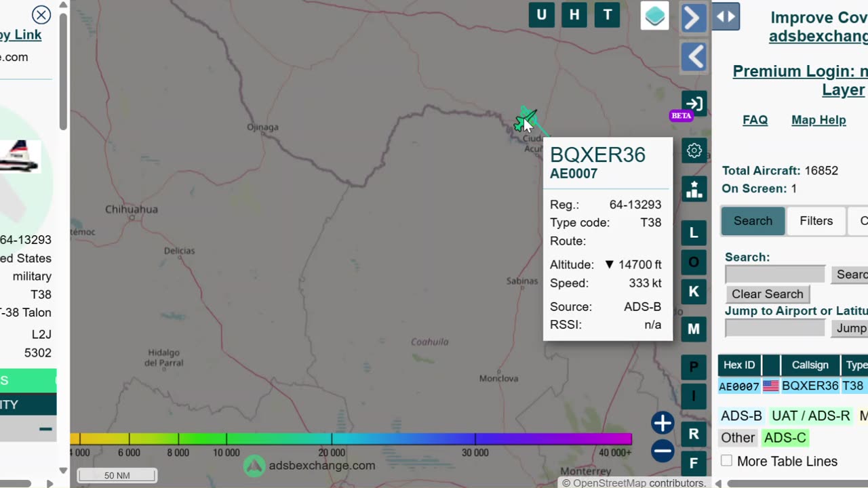868x488 pixels.
Task: Open map settings gear icon
Action: point(694,150)
